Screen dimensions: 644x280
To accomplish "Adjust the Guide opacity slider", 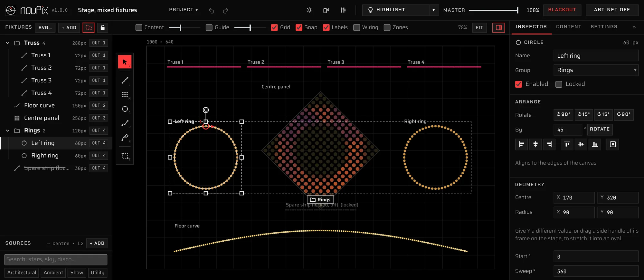I will click(250, 28).
